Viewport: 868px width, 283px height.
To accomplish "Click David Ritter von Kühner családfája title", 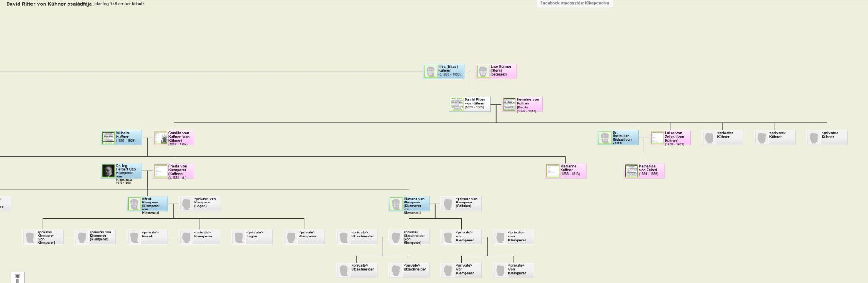I will tap(49, 4).
